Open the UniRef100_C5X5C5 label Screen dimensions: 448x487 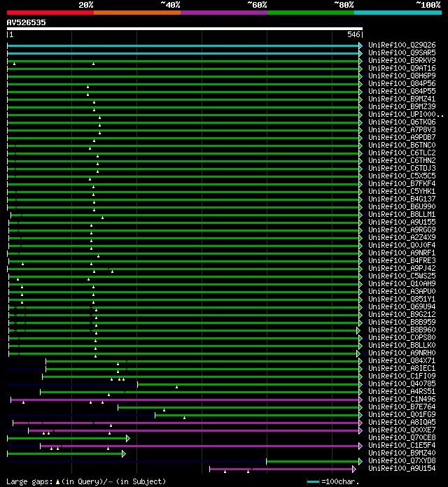[402, 176]
